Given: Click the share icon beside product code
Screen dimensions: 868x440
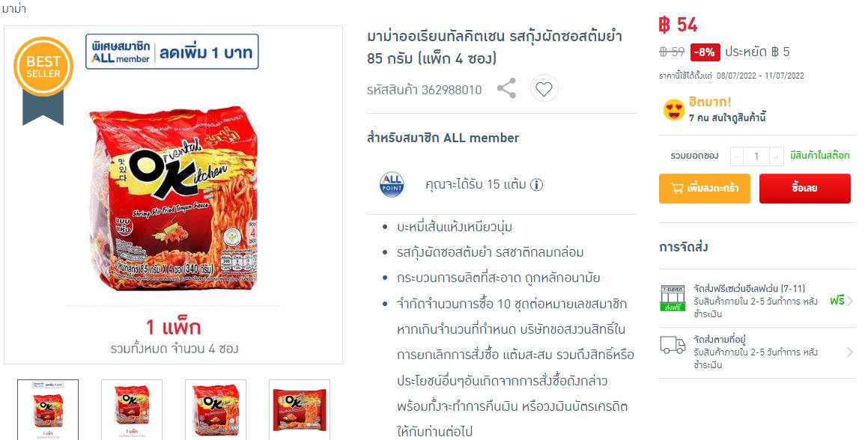Looking at the screenshot, I should (x=506, y=88).
